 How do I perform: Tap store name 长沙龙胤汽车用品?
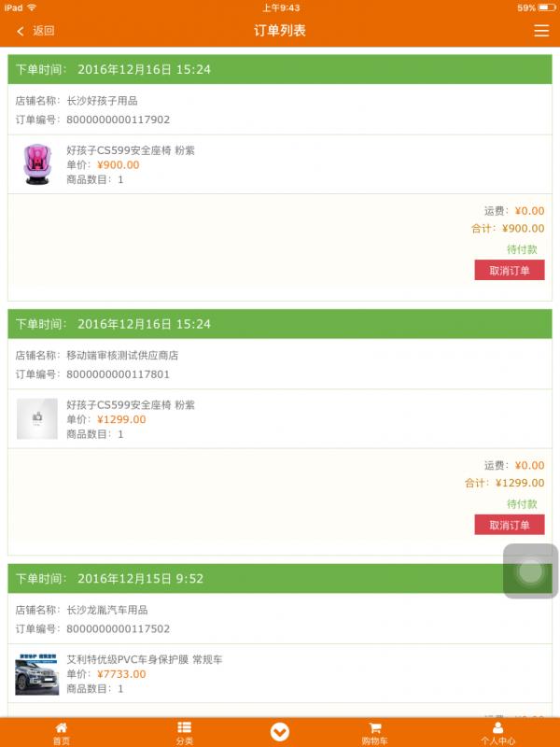(x=107, y=611)
